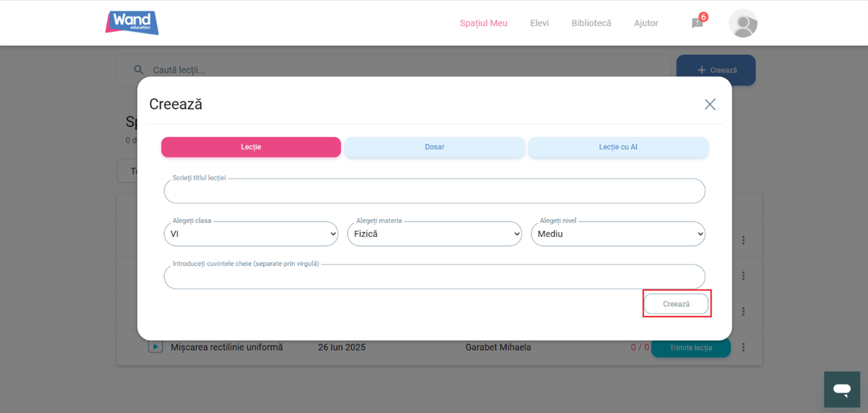Click the Creează button in the dialog
Screen dimensions: 868x413
(676, 304)
